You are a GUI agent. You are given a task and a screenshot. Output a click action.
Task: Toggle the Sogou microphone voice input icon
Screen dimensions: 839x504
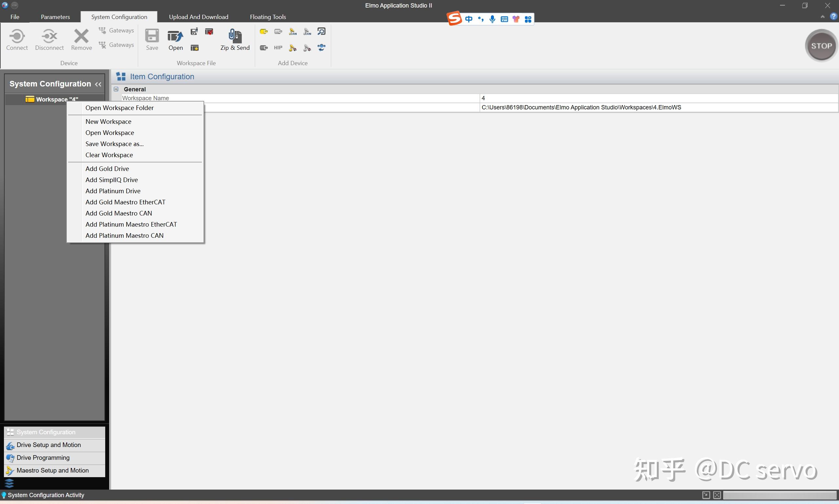click(x=492, y=19)
